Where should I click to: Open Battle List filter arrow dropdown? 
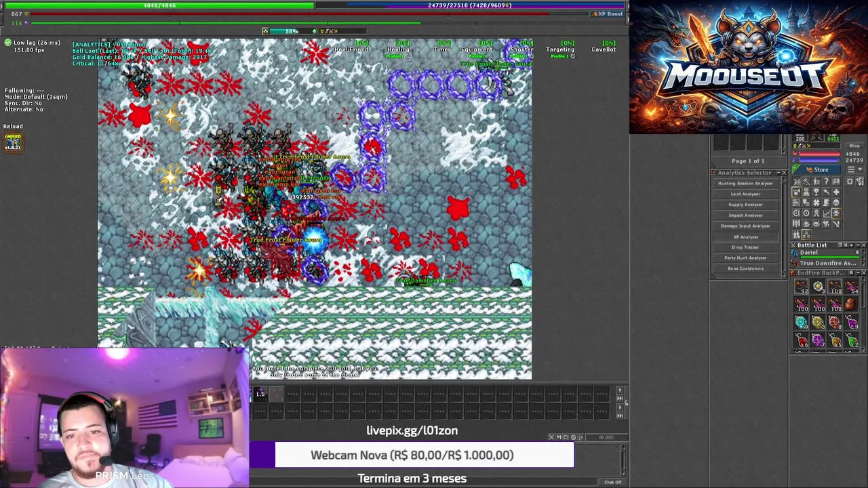(851, 245)
